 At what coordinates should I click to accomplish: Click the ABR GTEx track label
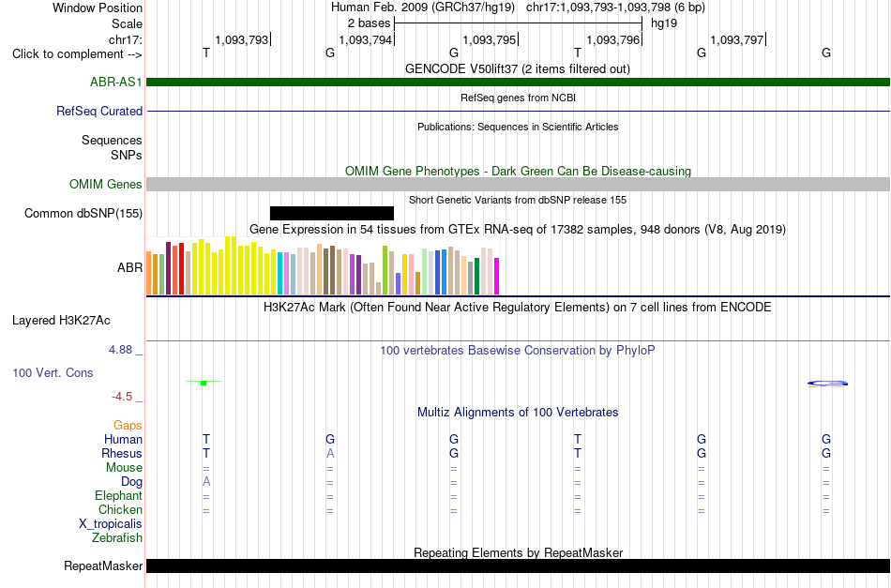pyautogui.click(x=129, y=267)
